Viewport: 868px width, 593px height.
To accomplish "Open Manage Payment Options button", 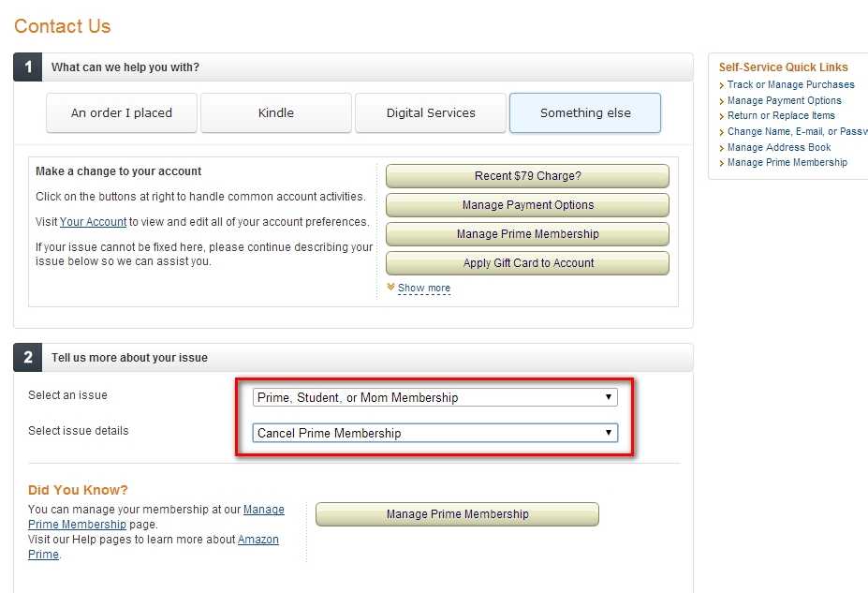I will click(x=527, y=205).
